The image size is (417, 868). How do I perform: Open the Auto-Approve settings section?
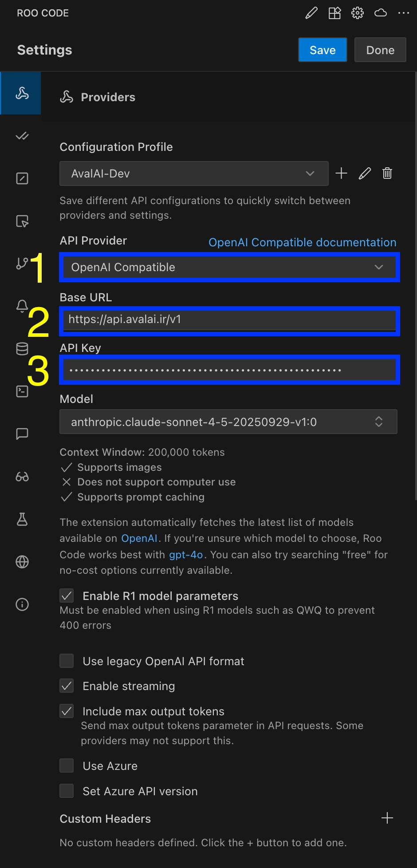(22, 136)
